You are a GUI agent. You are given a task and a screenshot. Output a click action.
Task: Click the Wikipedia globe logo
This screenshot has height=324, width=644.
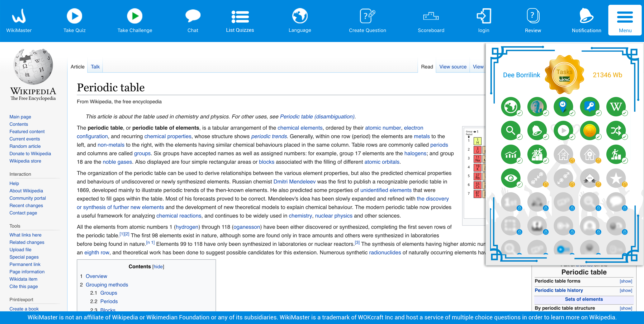(33, 67)
